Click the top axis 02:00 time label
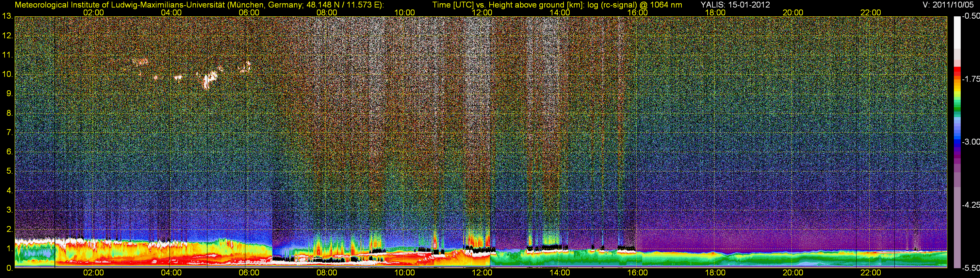The width and height of the screenshot is (980, 278). [93, 12]
